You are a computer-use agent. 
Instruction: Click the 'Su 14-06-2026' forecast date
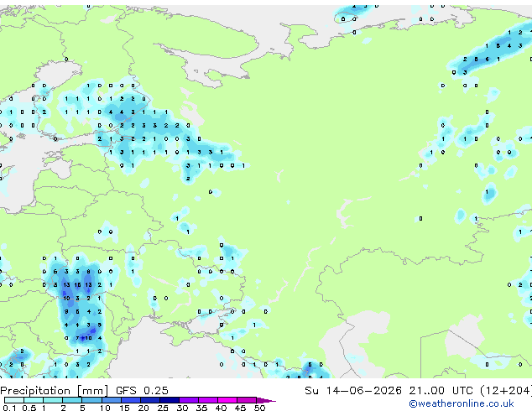coord(353,391)
